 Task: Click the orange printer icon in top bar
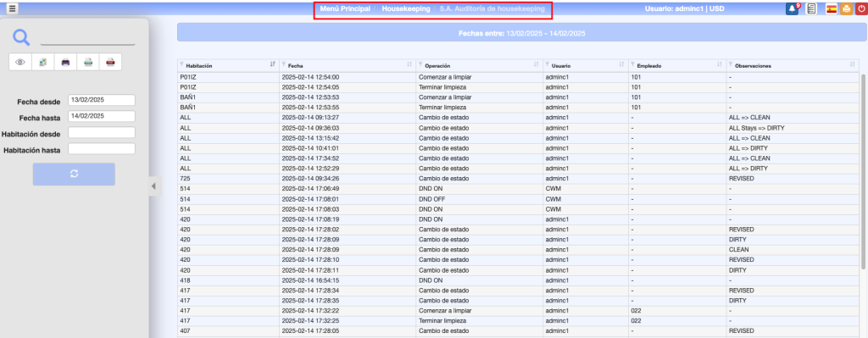[x=847, y=8]
